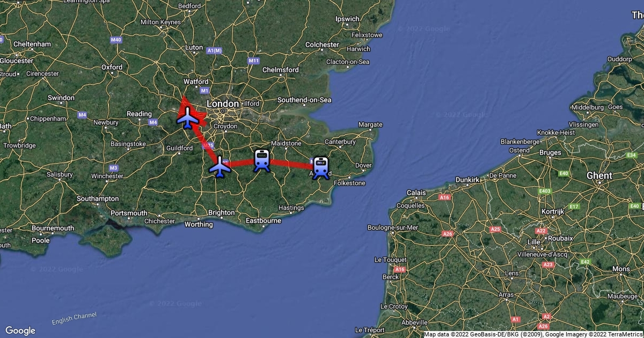Screen dimensions: 644x338
Task: Click the airplane marker west of London
Action: point(187,117)
